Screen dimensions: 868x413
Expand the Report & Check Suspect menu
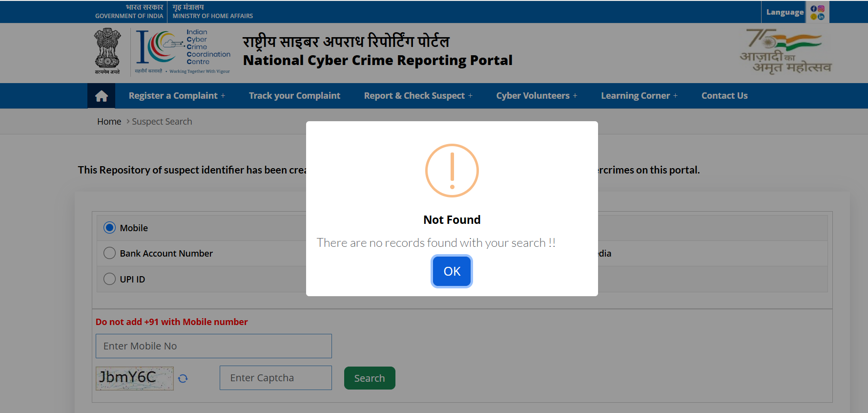click(x=418, y=96)
